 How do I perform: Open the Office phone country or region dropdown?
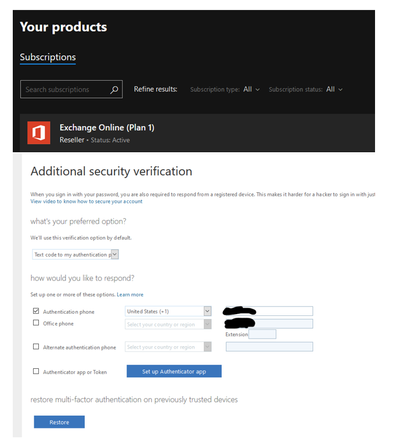(168, 324)
